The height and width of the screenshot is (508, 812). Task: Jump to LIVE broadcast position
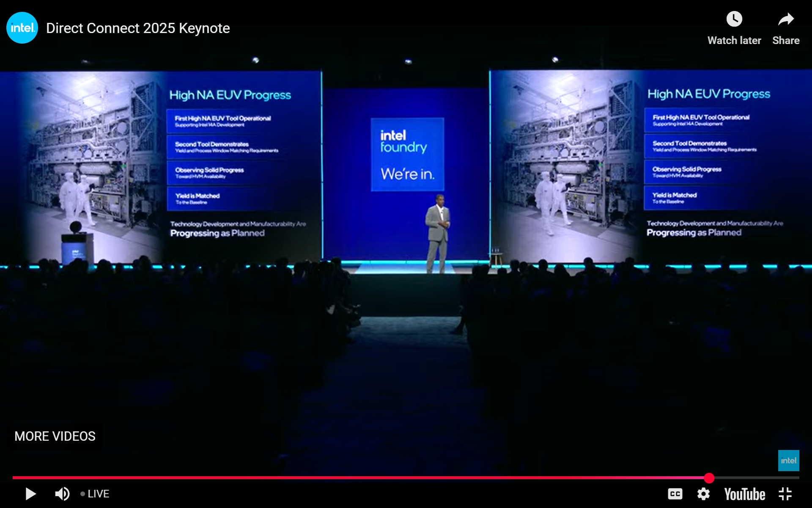coord(95,494)
